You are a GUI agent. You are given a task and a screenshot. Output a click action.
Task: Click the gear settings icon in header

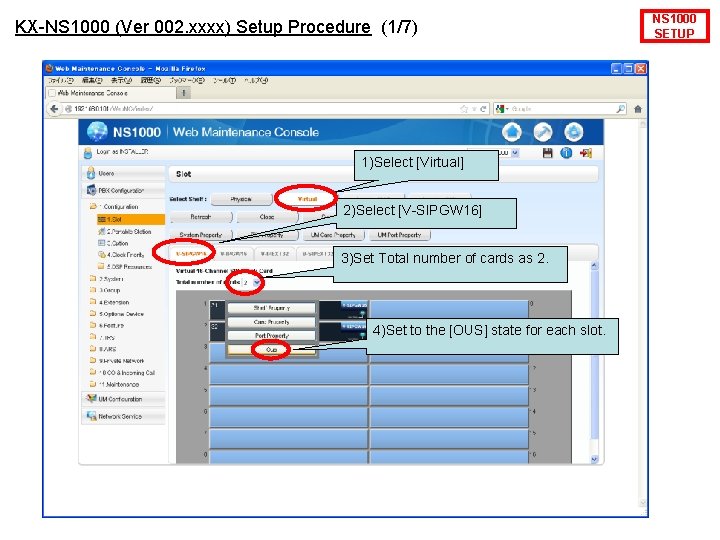574,132
